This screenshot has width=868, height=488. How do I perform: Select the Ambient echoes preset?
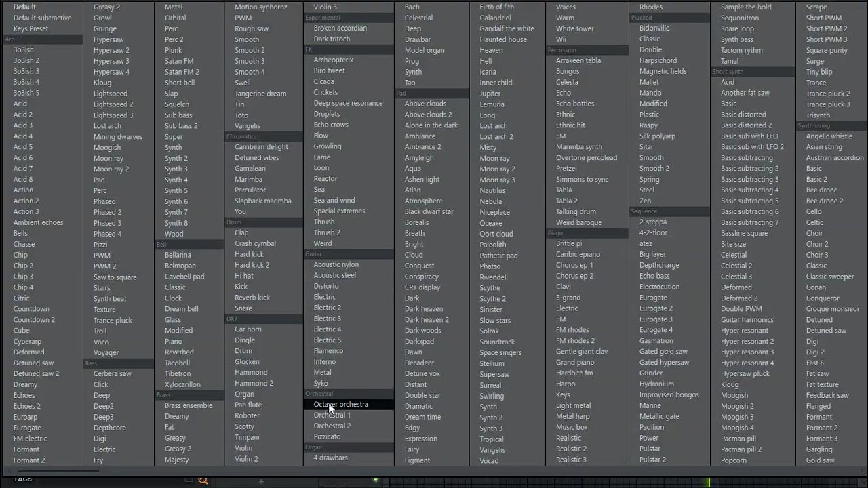pos(38,222)
